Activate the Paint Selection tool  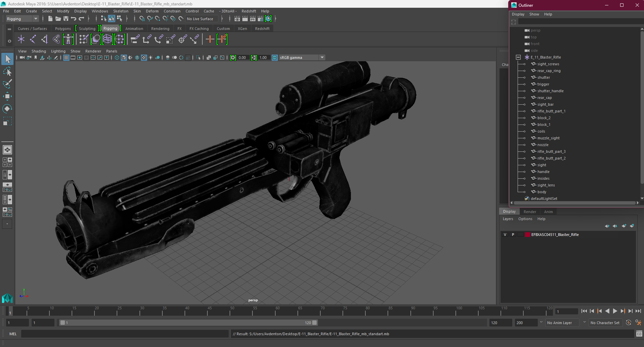(x=7, y=84)
